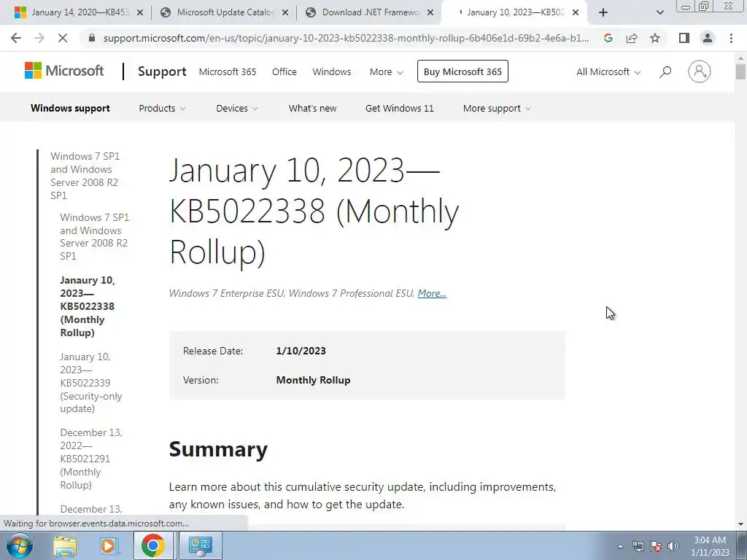Click the Buy Microsoft 365 button

(462, 71)
